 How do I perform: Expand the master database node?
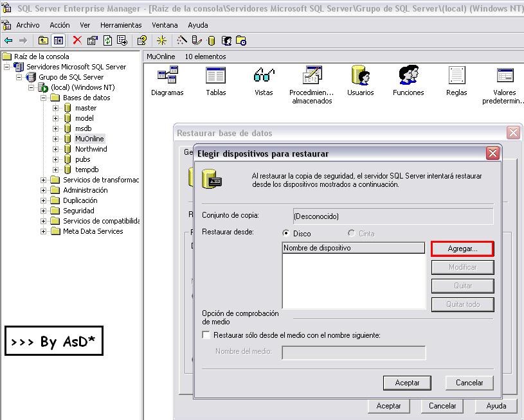pos(55,108)
